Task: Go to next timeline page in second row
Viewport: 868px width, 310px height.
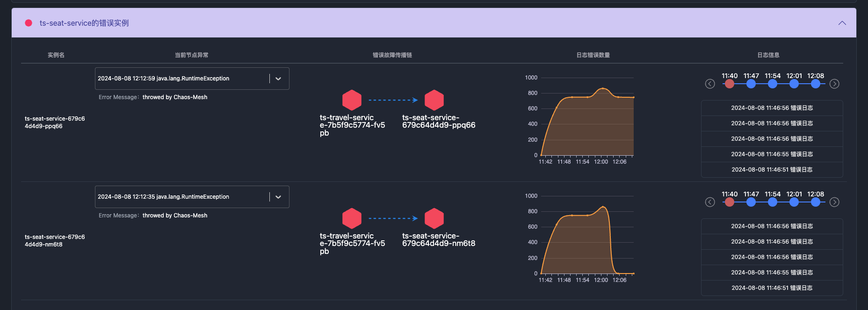Action: [834, 202]
